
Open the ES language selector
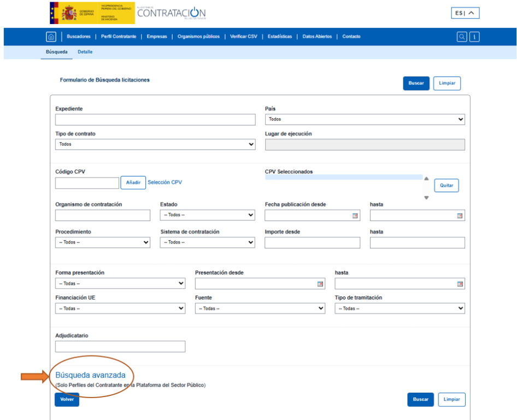tap(466, 13)
